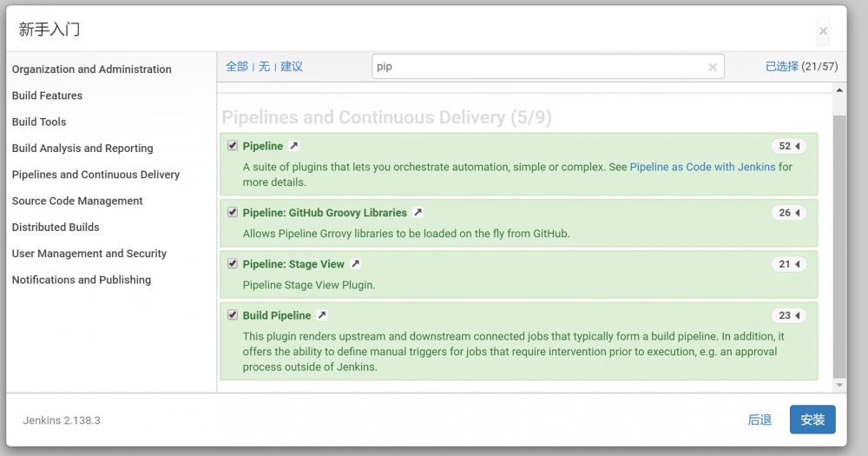Close the 新手入门 dialog
The image size is (868, 456).
823,31
